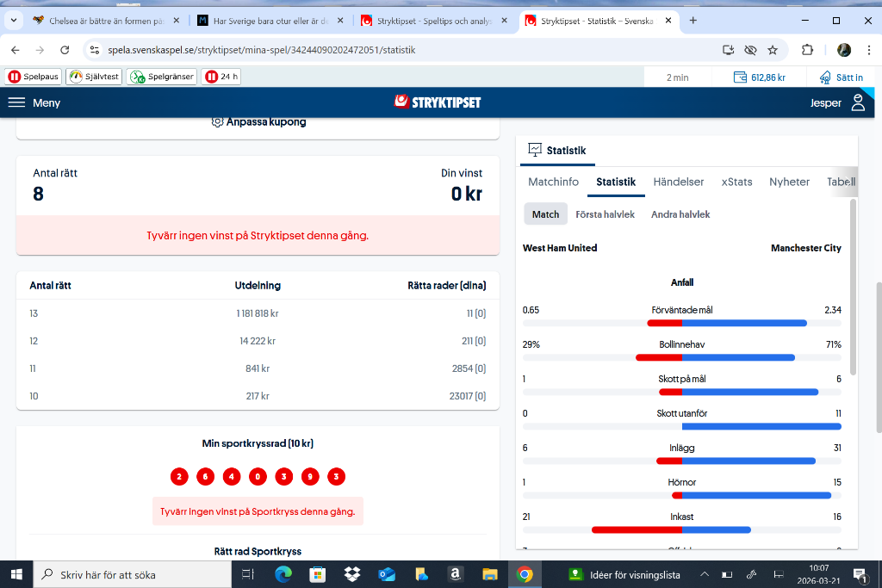Screen dimensions: 882x588
Task: Click the Sätt in deposit icon
Action: [x=825, y=77]
